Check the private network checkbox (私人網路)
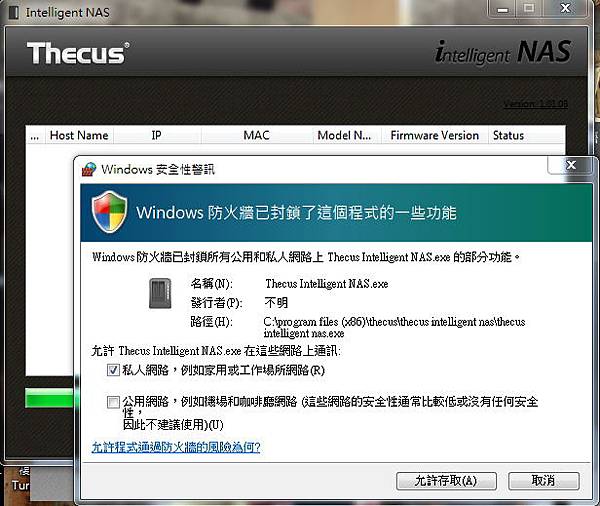Image resolution: width=600 pixels, height=506 pixels. pyautogui.click(x=113, y=370)
